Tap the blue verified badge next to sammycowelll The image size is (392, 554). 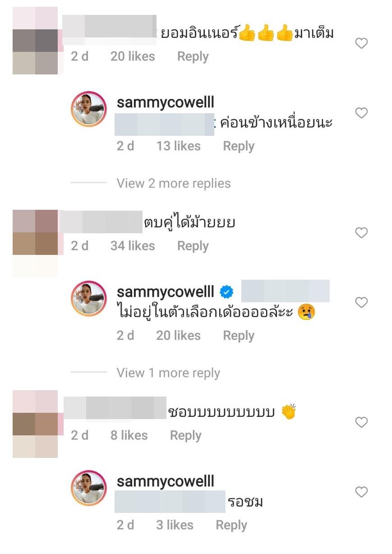[x=226, y=292]
